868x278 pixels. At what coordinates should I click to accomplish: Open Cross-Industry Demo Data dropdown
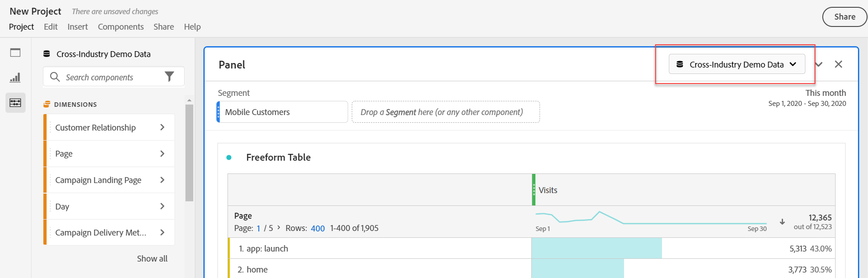[736, 64]
